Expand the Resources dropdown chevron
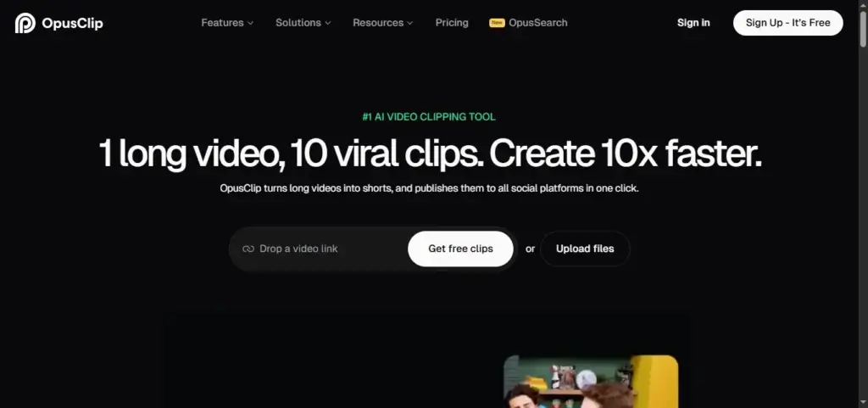 click(409, 23)
